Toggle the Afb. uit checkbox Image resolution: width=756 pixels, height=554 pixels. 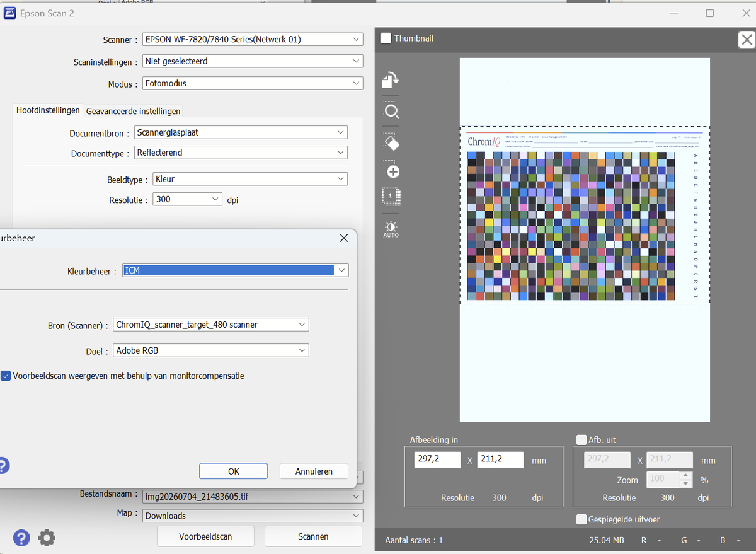coord(581,440)
